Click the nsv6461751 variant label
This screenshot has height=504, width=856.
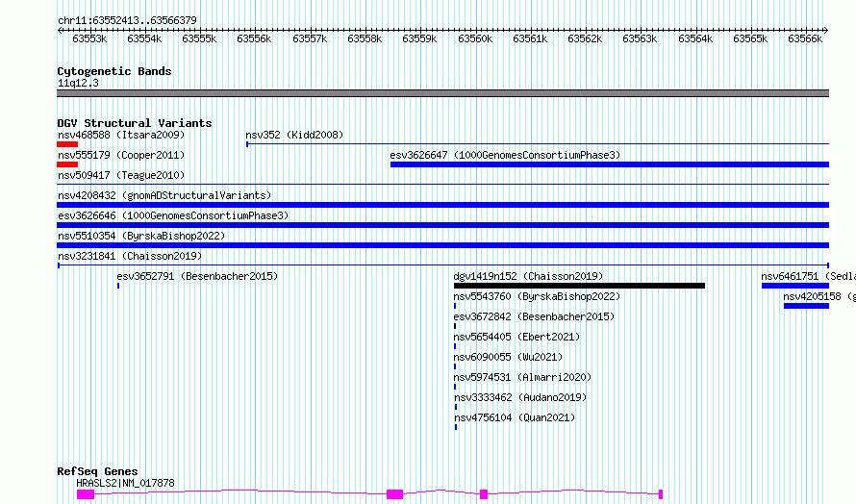point(808,276)
